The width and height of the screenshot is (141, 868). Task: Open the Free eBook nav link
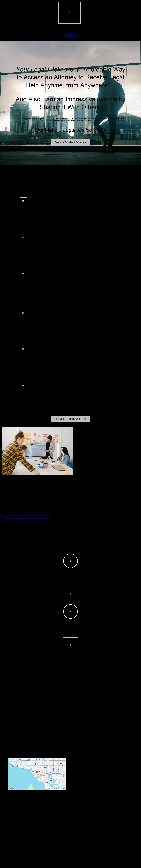pos(70,33)
